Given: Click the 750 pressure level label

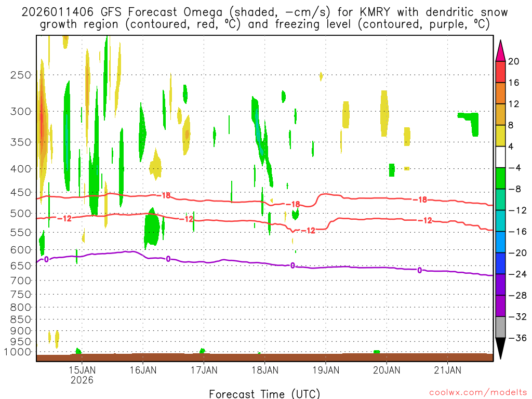Looking at the screenshot, I should (x=21, y=295).
